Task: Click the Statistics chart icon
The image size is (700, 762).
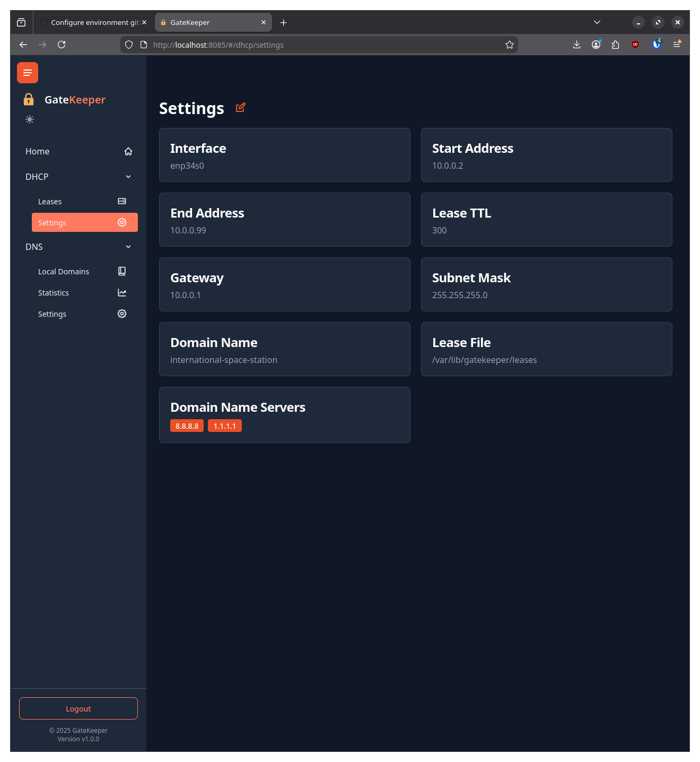Action: (x=121, y=292)
